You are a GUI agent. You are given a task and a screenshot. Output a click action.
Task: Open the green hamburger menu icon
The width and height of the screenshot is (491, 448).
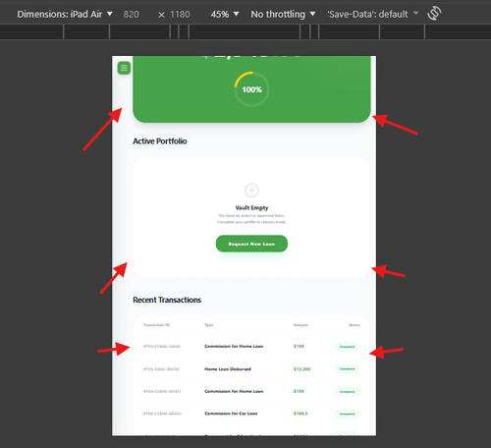point(124,68)
